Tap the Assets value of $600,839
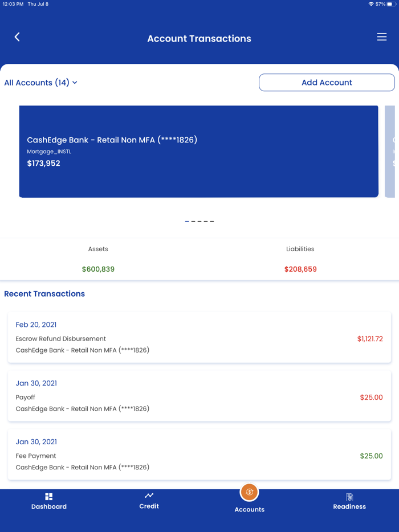The width and height of the screenshot is (399, 532). point(98,268)
